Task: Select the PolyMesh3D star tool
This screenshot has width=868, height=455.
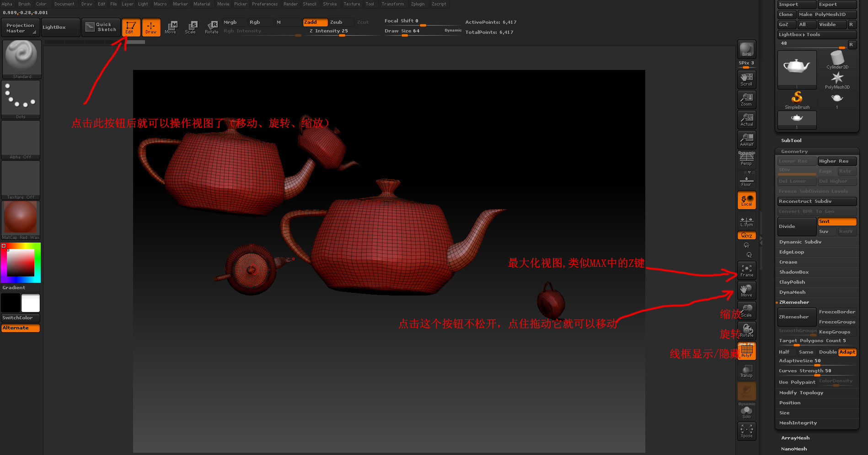Action: pyautogui.click(x=837, y=80)
